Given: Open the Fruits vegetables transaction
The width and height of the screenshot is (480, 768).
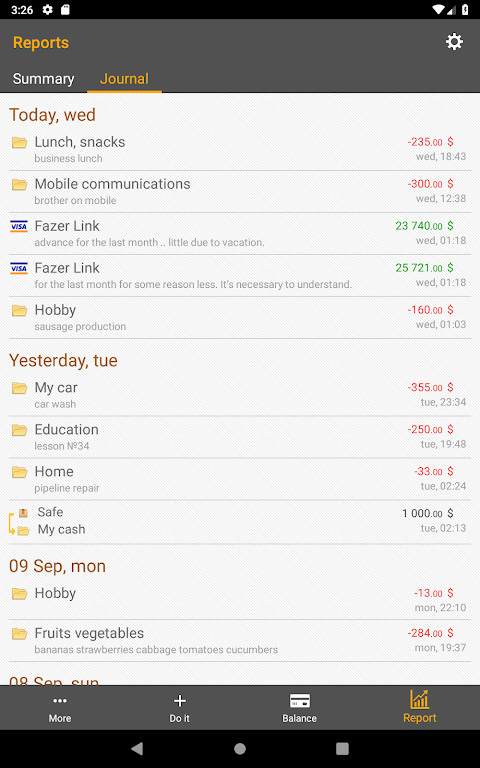Looking at the screenshot, I should coord(240,641).
